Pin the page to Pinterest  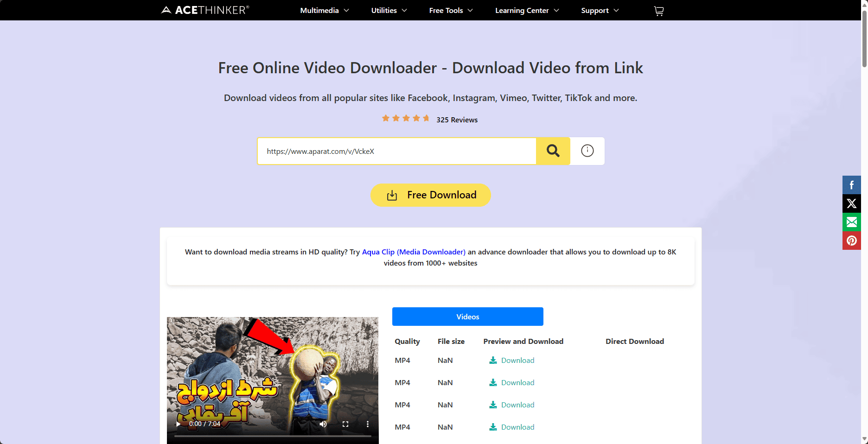(851, 241)
